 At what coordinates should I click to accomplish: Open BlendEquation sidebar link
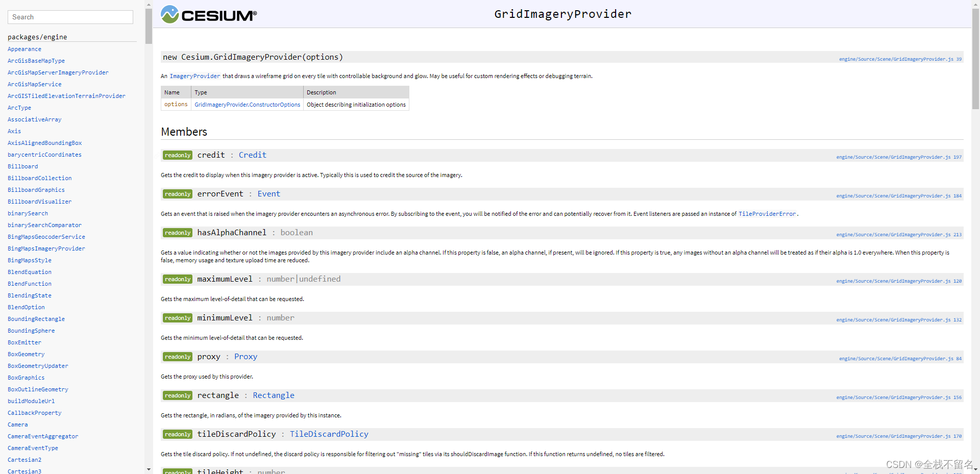click(x=30, y=272)
